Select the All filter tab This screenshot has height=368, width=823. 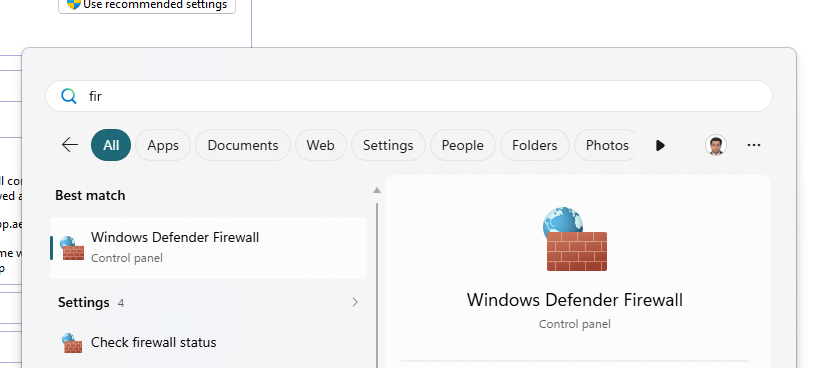tap(111, 145)
